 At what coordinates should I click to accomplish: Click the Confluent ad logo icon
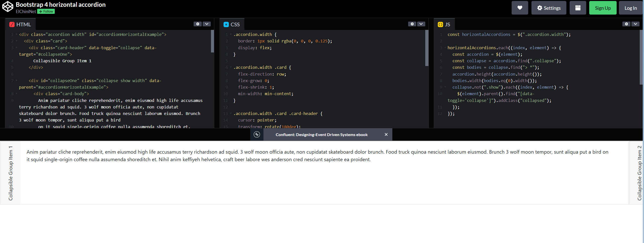257,135
